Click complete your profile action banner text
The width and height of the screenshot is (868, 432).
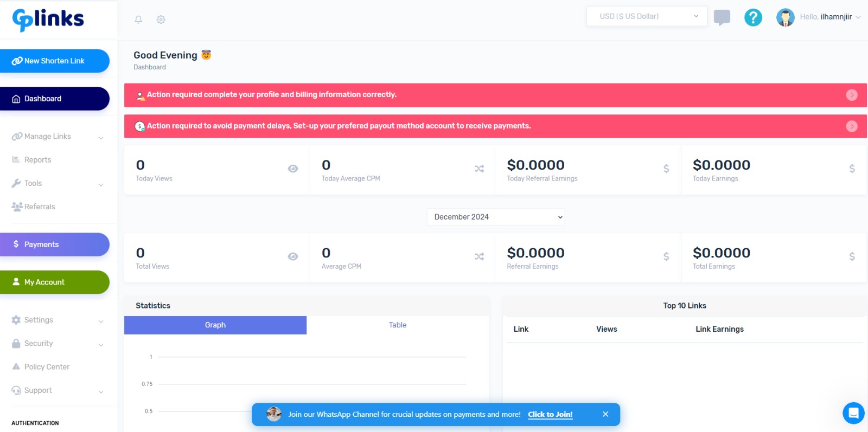[x=272, y=94]
